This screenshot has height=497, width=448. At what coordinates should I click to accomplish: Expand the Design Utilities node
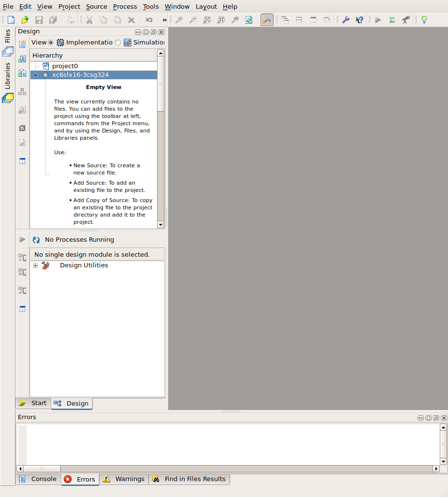35,265
